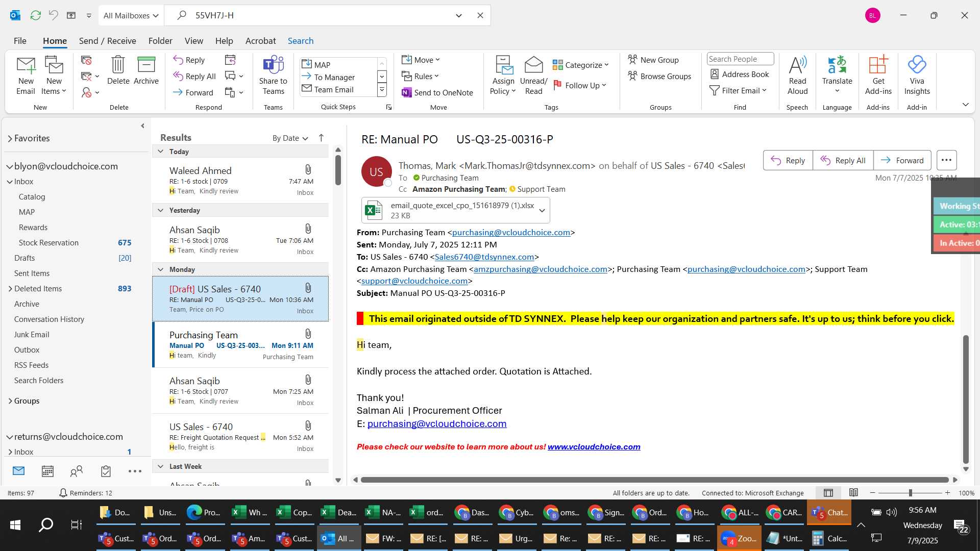Click the Delete trash icon

coord(118,70)
